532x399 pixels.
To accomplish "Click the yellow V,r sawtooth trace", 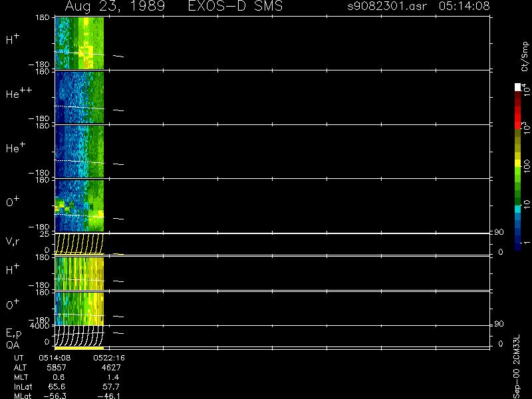I will click(x=79, y=243).
